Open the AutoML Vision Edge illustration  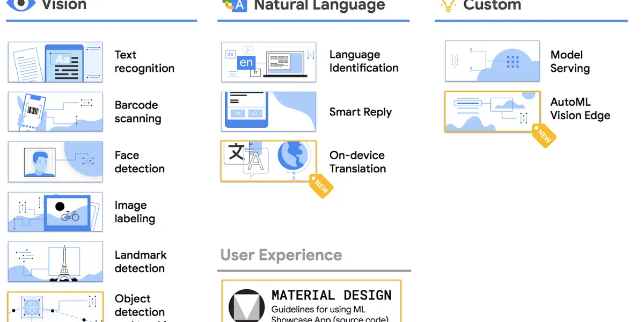(492, 112)
